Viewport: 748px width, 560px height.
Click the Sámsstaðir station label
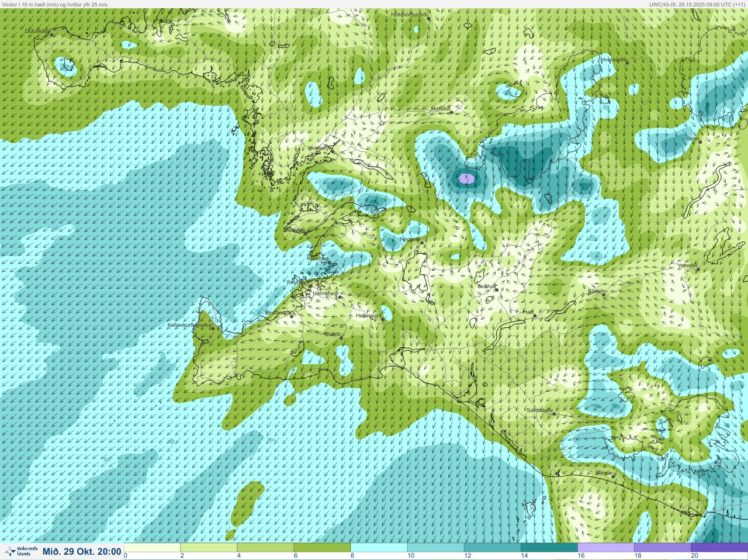pyautogui.click(x=539, y=410)
